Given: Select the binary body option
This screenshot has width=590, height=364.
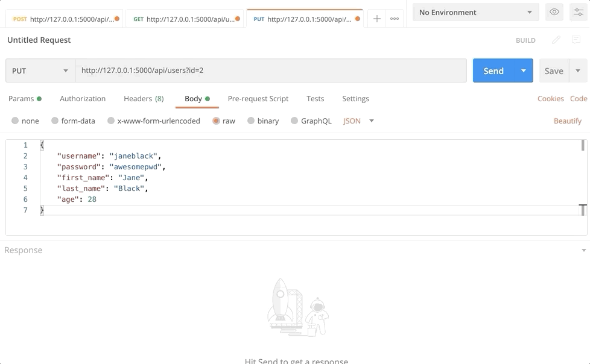Looking at the screenshot, I should pyautogui.click(x=251, y=121).
